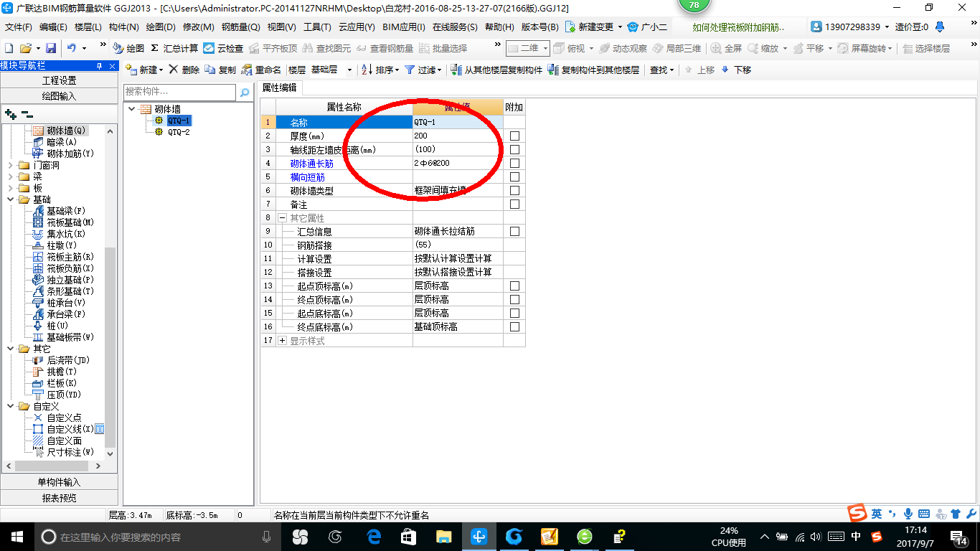Click the notification bell icon
The width and height of the screenshot is (980, 551).
pyautogui.click(x=941, y=27)
